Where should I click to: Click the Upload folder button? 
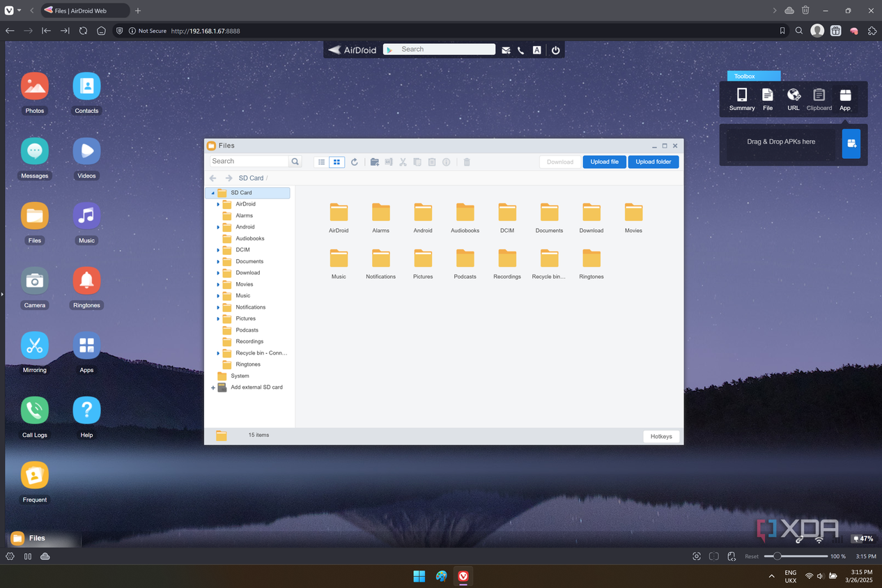click(653, 162)
